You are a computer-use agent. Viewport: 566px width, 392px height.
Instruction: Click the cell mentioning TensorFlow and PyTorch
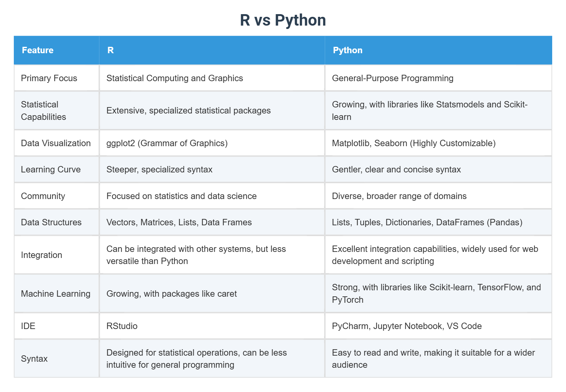click(438, 294)
